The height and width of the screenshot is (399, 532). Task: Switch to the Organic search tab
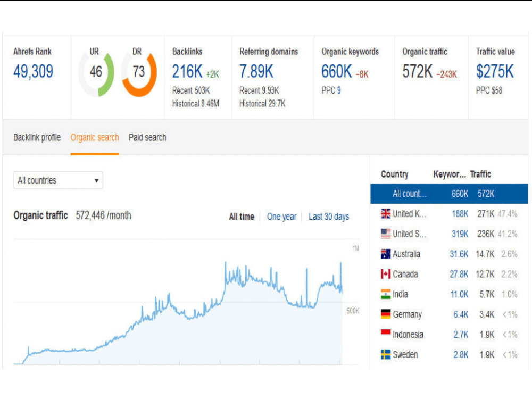coord(95,137)
